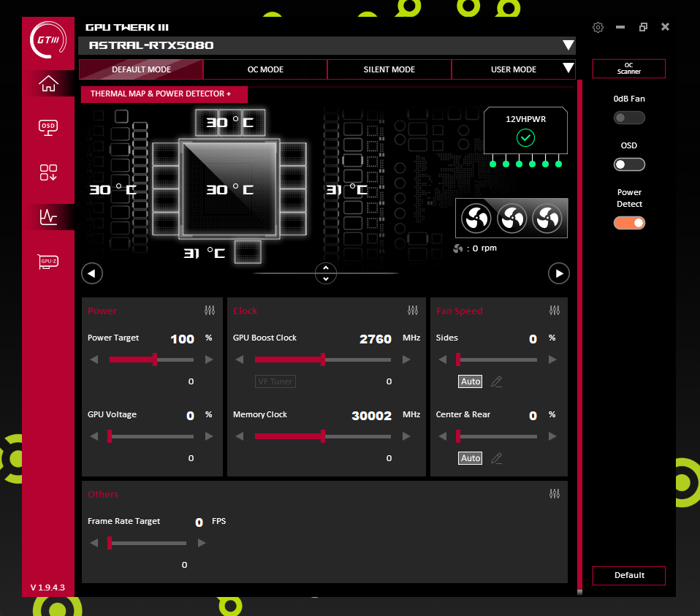Toggle Auto for Center & Rear fan speed
The width and height of the screenshot is (700, 616).
[471, 458]
